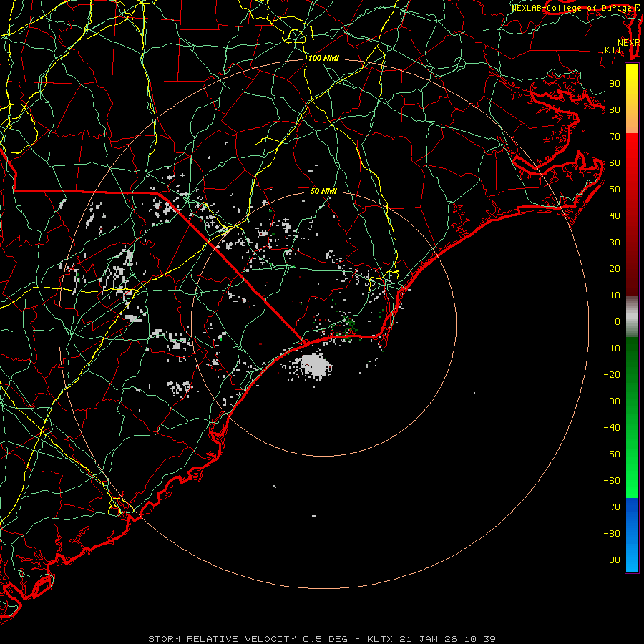Click the -60 value on velocity scale

click(612, 481)
